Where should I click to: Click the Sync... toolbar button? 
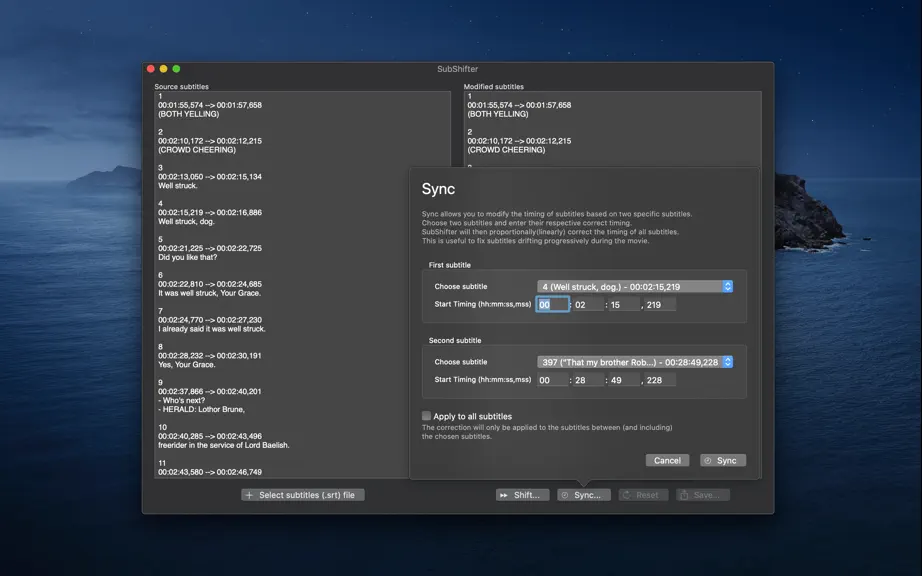tap(584, 495)
